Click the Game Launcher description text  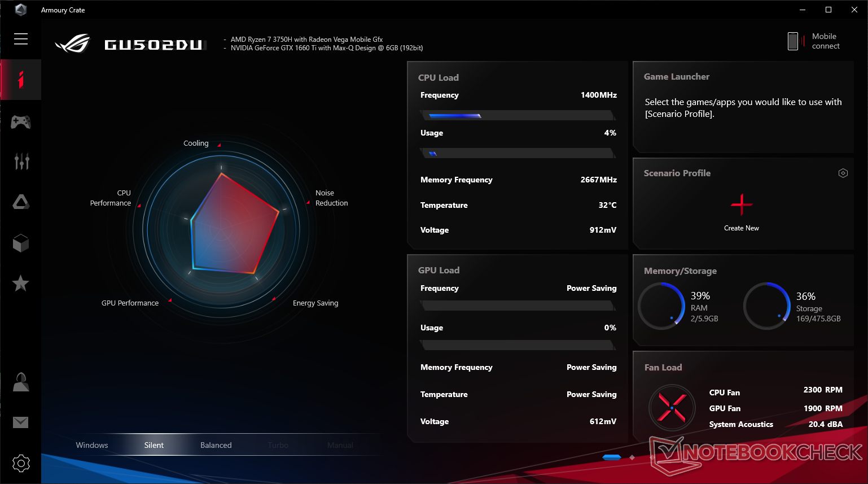point(743,108)
